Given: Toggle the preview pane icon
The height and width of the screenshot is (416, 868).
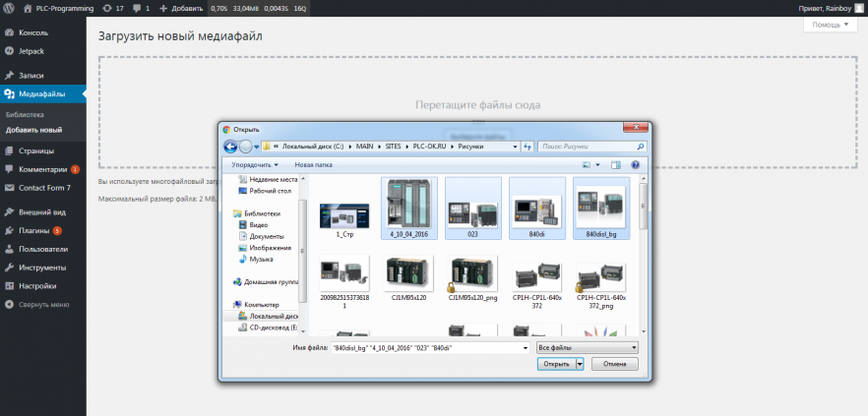Looking at the screenshot, I should (x=616, y=165).
